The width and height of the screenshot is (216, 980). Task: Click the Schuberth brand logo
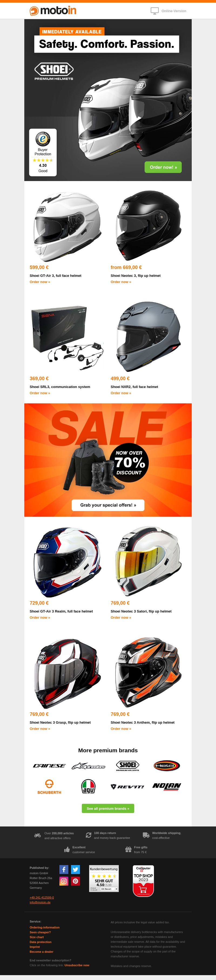49,787
